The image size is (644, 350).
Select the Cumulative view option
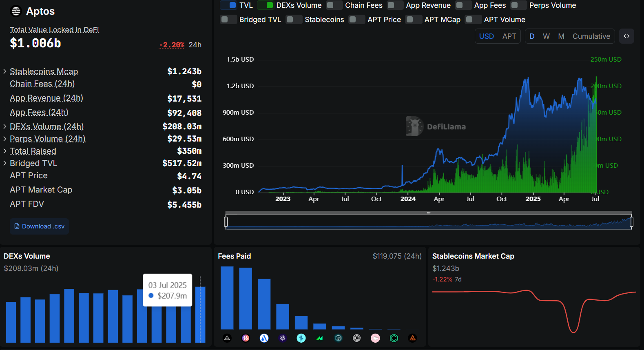591,36
